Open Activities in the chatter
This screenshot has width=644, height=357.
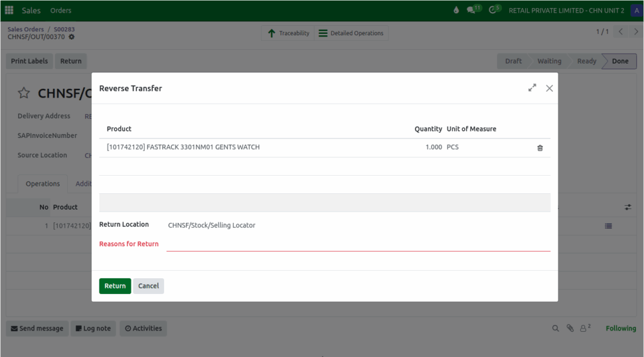pyautogui.click(x=143, y=328)
